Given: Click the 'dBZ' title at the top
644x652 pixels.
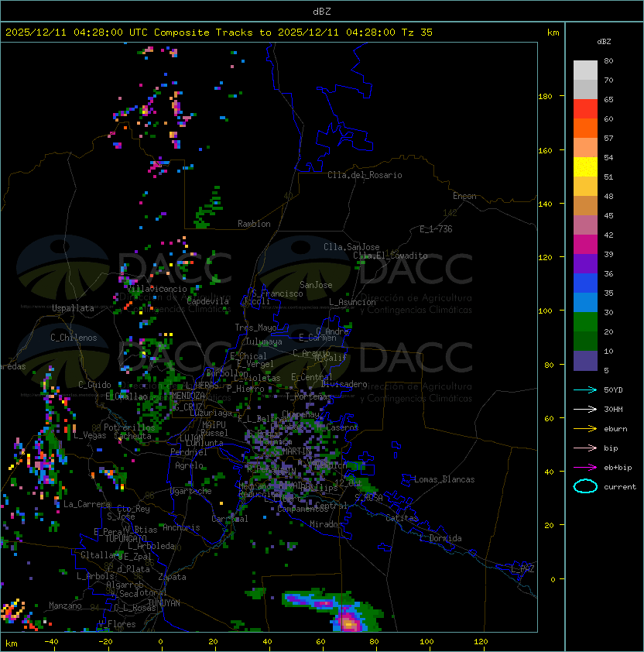Looking at the screenshot, I should [322, 11].
